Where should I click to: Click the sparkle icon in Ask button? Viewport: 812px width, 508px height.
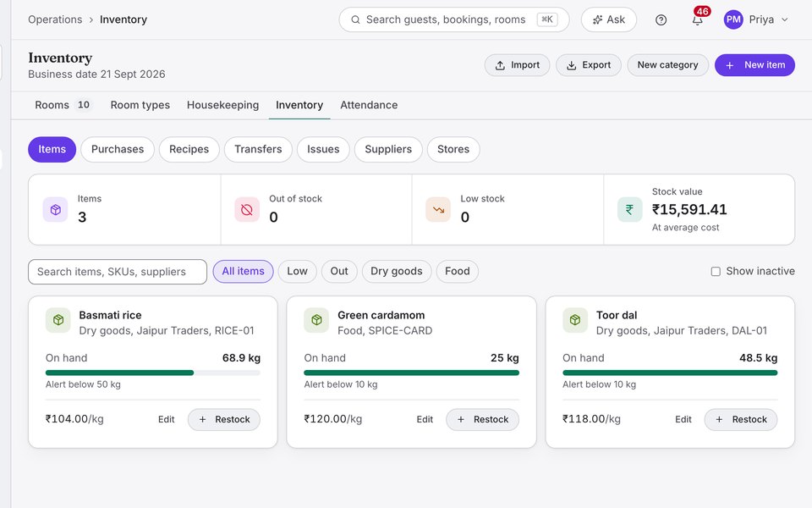coord(598,19)
